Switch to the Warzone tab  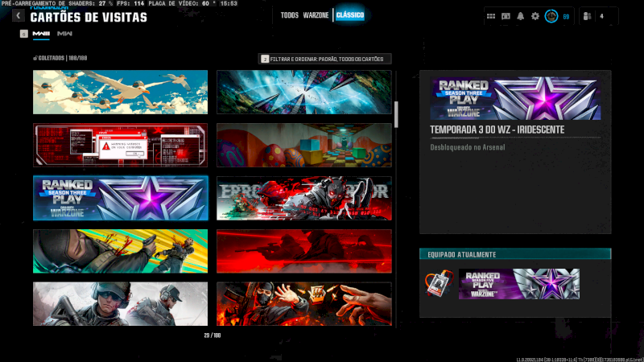pos(316,15)
